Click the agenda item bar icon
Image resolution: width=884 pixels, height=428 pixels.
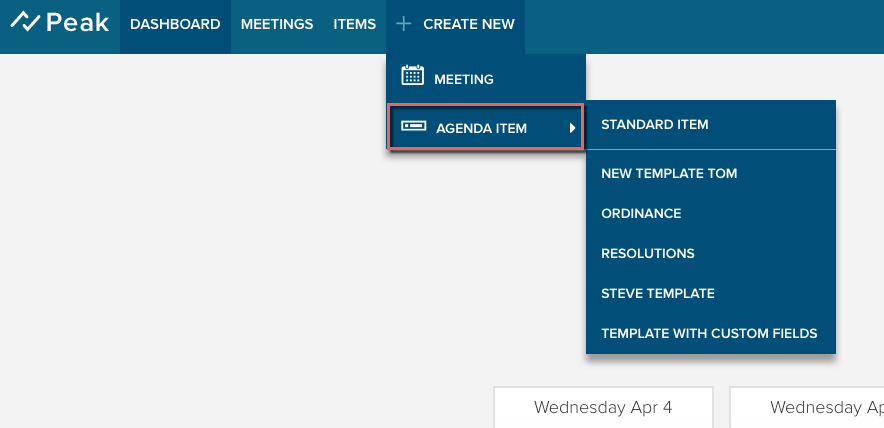click(x=413, y=127)
